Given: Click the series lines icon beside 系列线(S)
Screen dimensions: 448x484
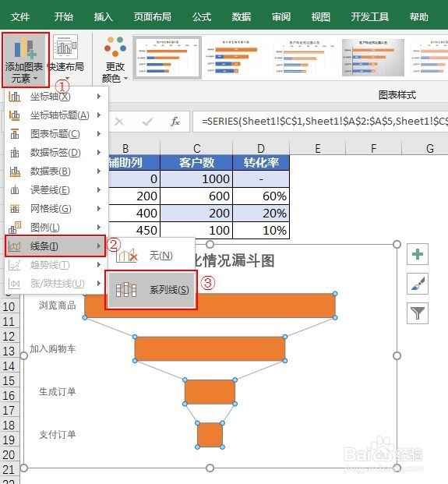Looking at the screenshot, I should pos(126,290).
